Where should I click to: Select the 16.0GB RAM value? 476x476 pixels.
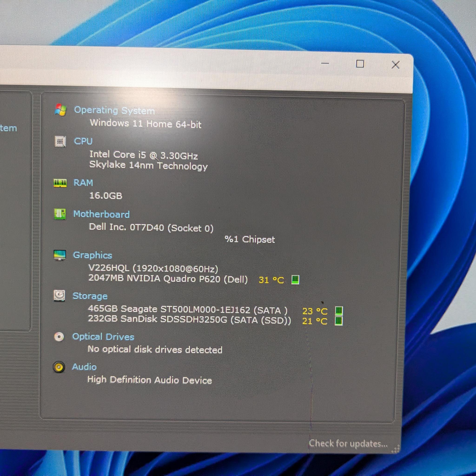106,196
